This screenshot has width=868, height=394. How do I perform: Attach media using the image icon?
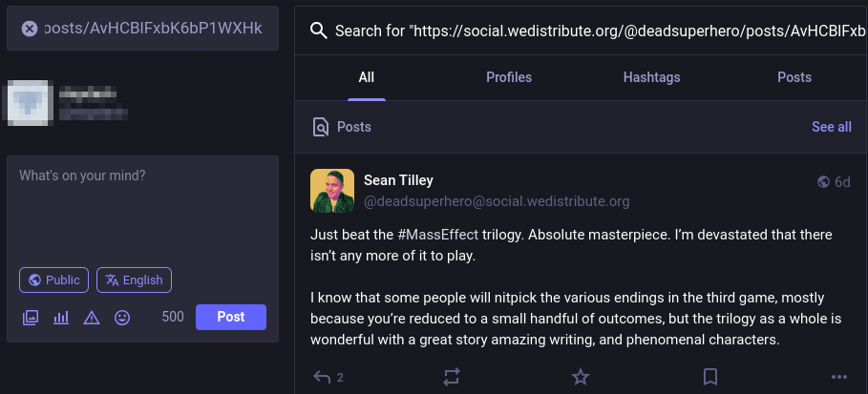pos(31,317)
